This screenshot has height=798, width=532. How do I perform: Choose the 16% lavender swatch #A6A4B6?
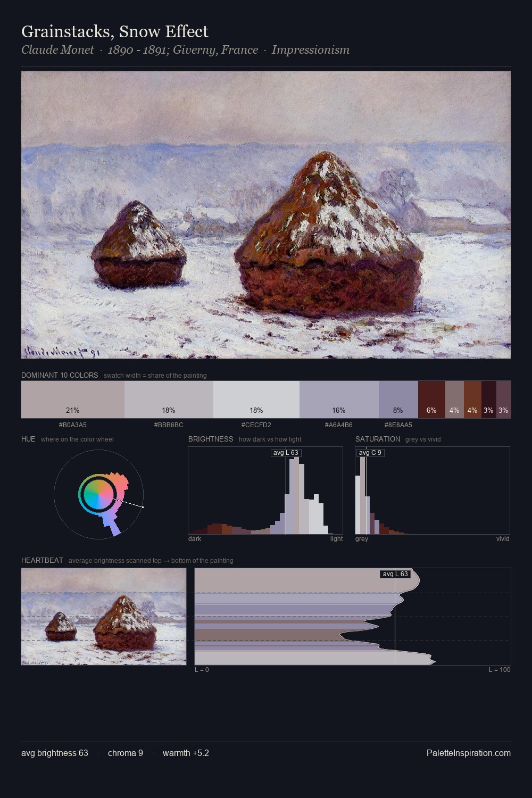[x=339, y=400]
